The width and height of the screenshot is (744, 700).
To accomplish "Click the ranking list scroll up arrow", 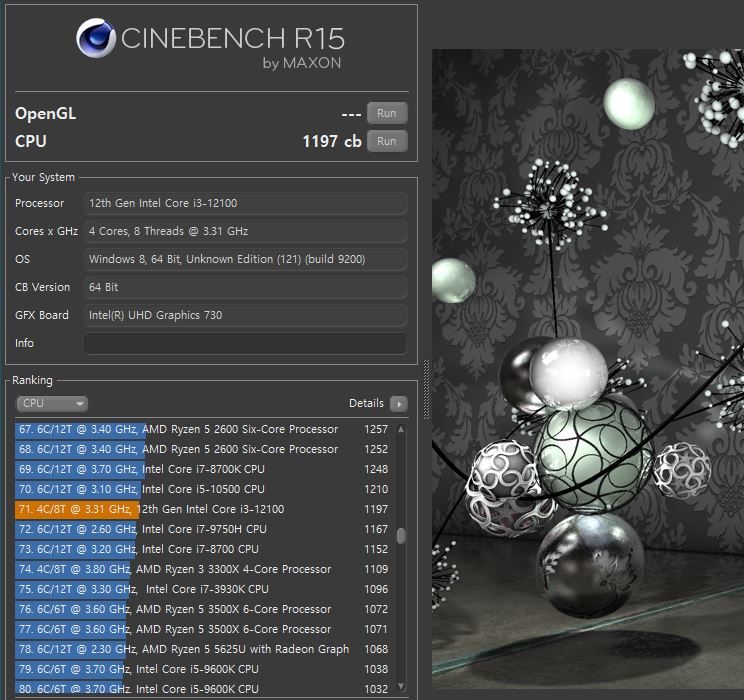I will [x=401, y=429].
